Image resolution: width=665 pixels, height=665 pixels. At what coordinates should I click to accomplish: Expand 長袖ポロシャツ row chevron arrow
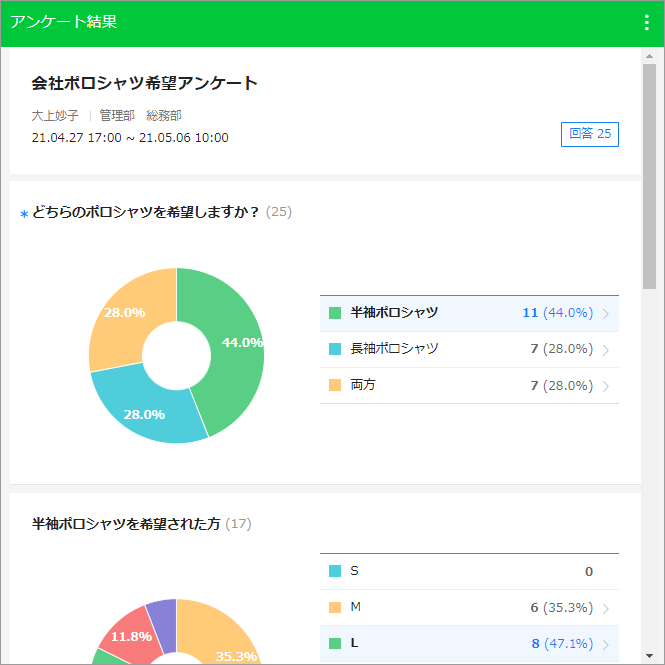606,350
